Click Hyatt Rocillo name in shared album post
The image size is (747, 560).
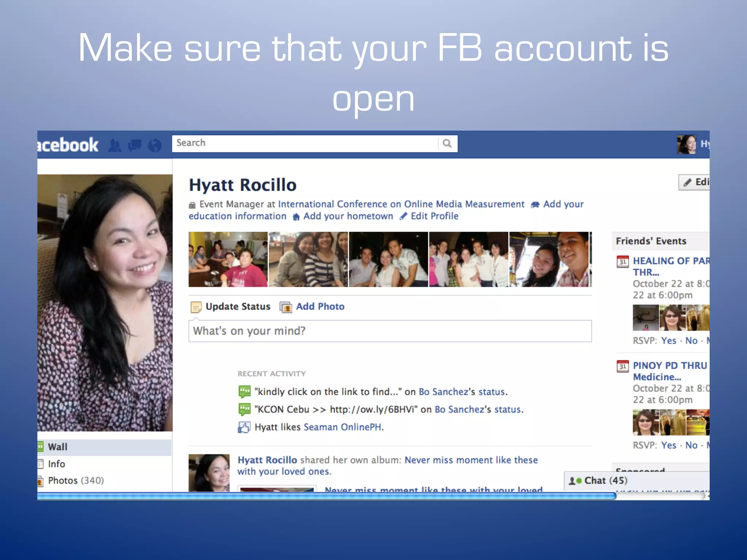click(267, 460)
